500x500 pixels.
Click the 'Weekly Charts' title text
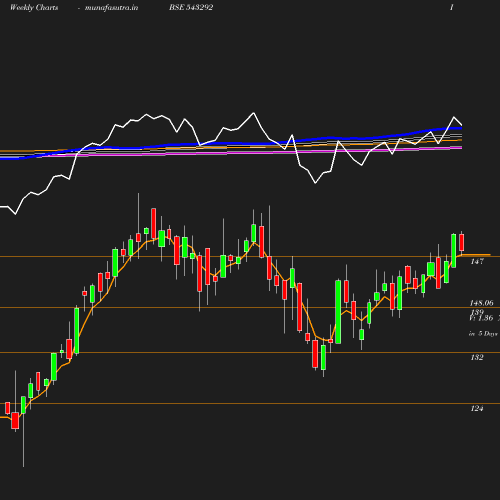(34, 8)
